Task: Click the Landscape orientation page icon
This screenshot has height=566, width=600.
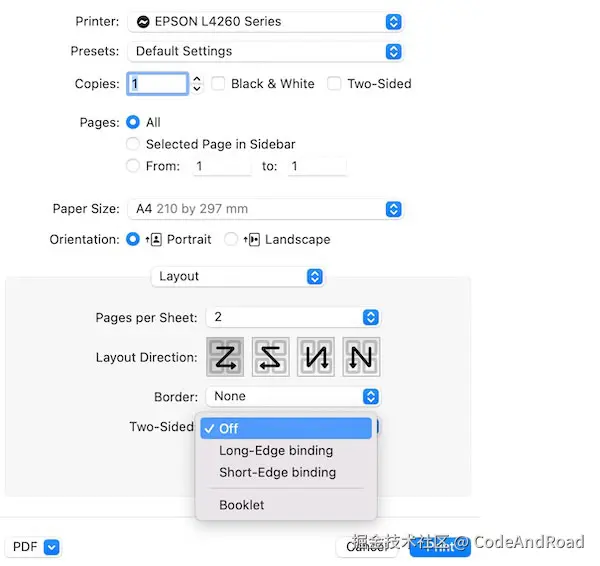Action: [252, 240]
